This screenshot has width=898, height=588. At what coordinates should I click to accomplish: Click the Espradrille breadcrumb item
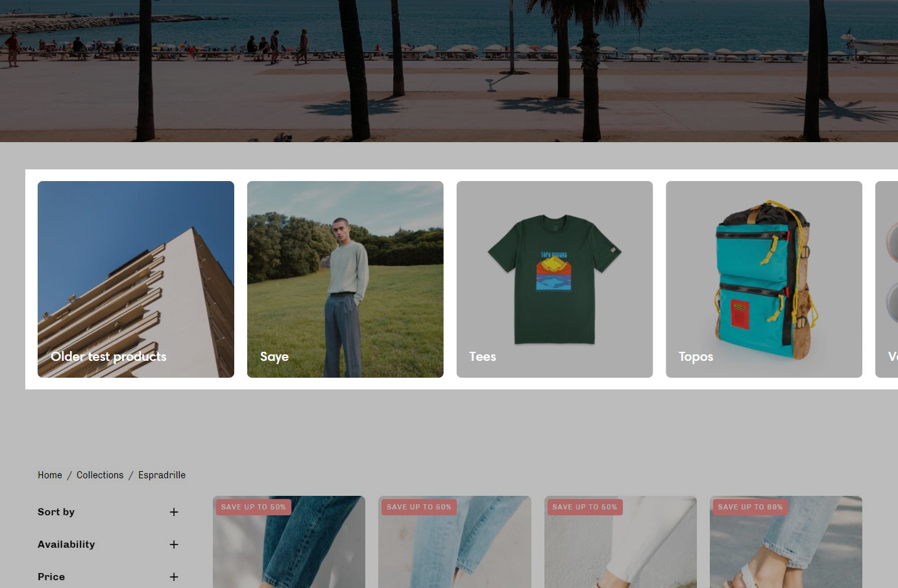pyautogui.click(x=162, y=475)
